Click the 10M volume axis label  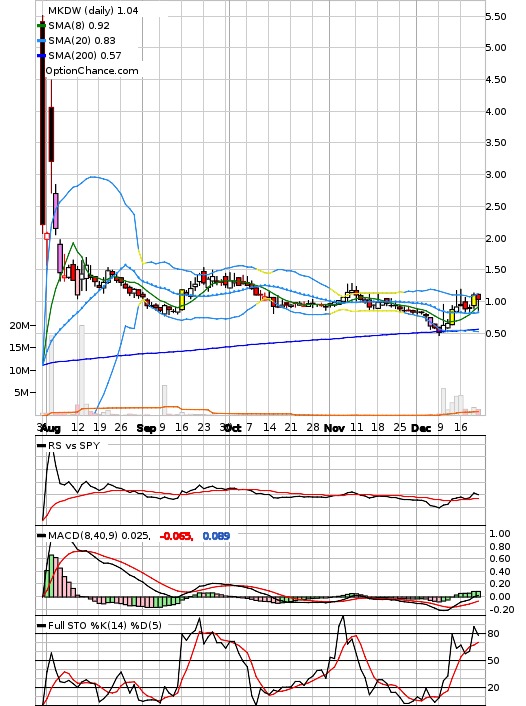click(19, 370)
